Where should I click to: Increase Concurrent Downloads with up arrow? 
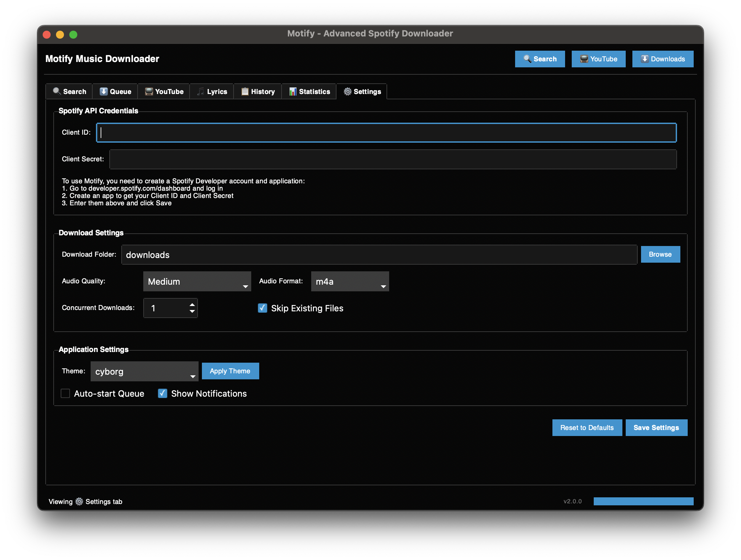point(192,305)
